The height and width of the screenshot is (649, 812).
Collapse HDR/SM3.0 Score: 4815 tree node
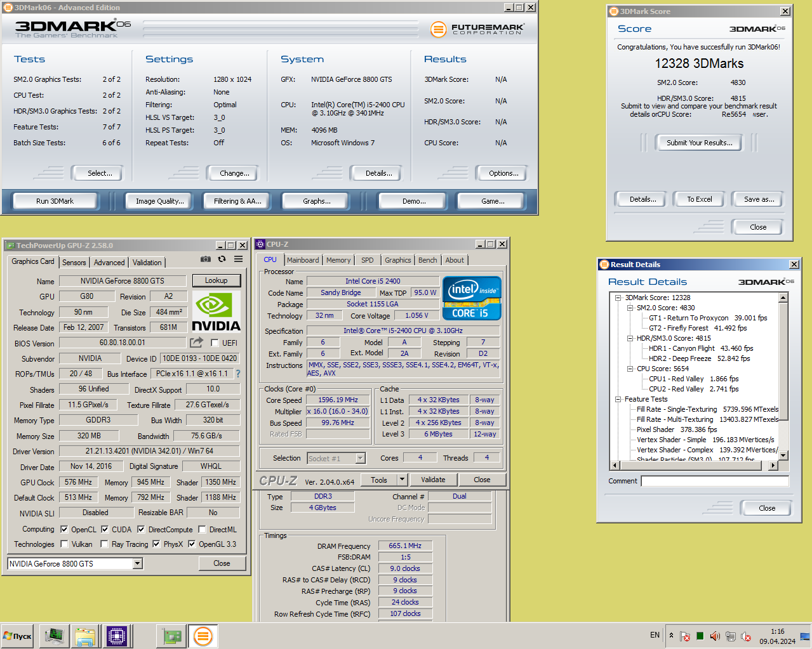[x=630, y=338]
